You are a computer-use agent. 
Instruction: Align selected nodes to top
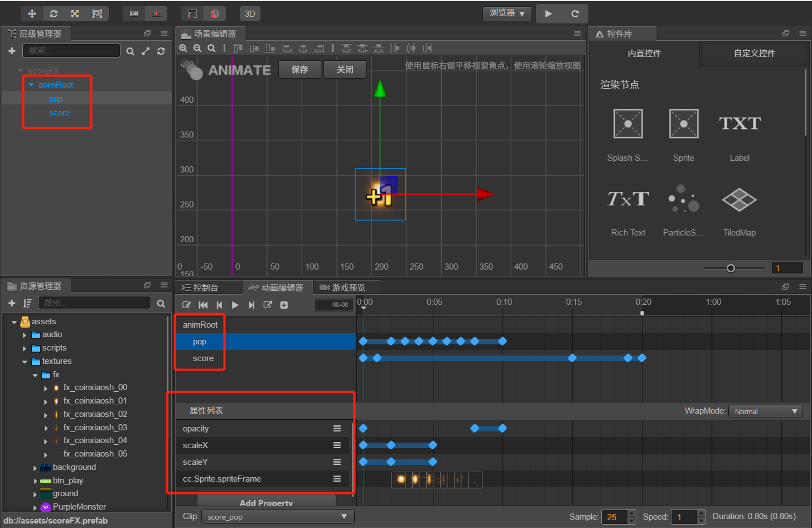238,48
